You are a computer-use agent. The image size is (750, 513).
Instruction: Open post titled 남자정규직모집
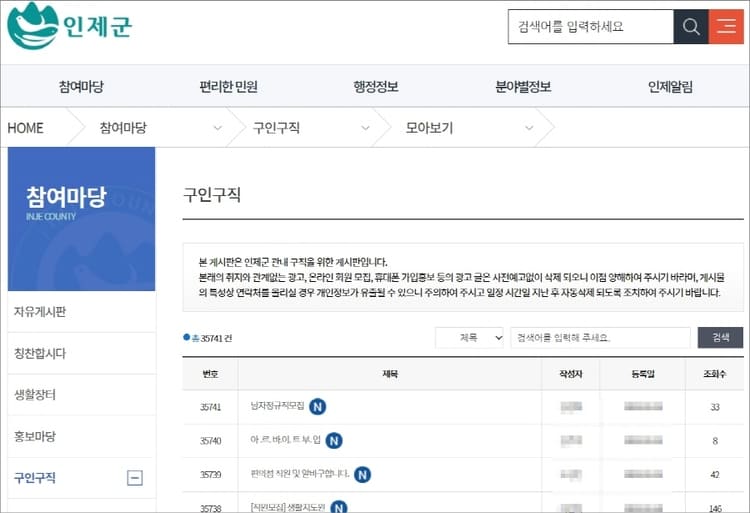(x=277, y=406)
